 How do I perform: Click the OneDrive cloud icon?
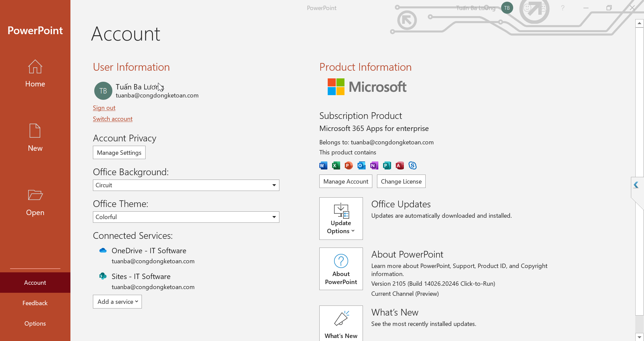103,251
